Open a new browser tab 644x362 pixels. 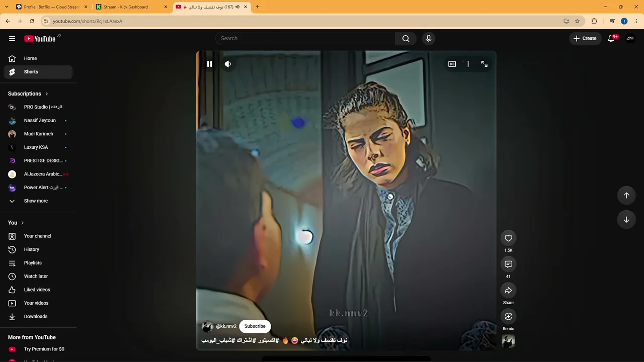258,7
